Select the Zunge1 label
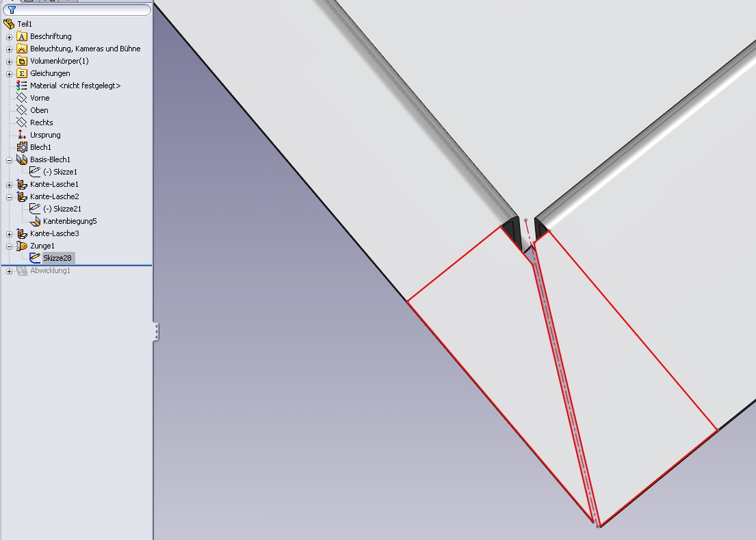Image resolution: width=756 pixels, height=540 pixels. (x=42, y=246)
